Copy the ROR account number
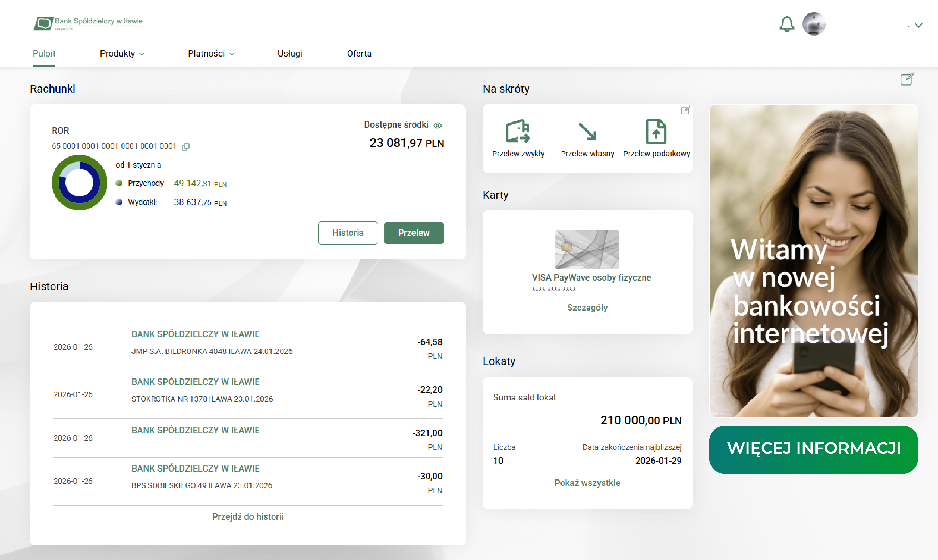938x560 pixels. (185, 147)
